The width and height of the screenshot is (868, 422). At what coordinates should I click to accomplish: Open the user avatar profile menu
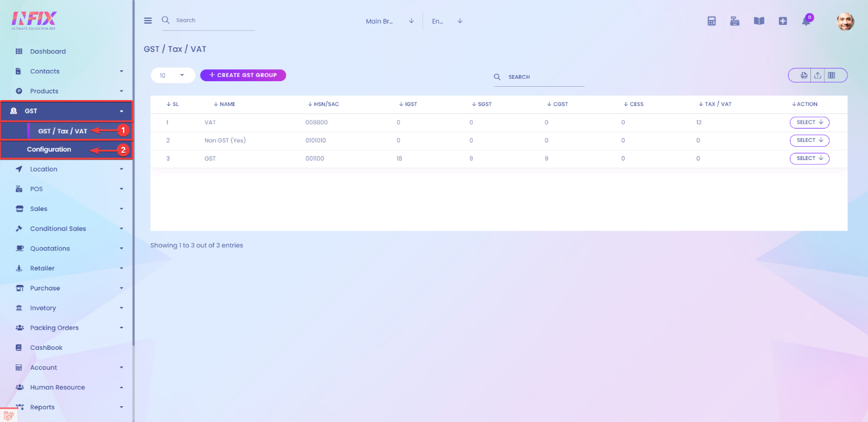pyautogui.click(x=846, y=21)
